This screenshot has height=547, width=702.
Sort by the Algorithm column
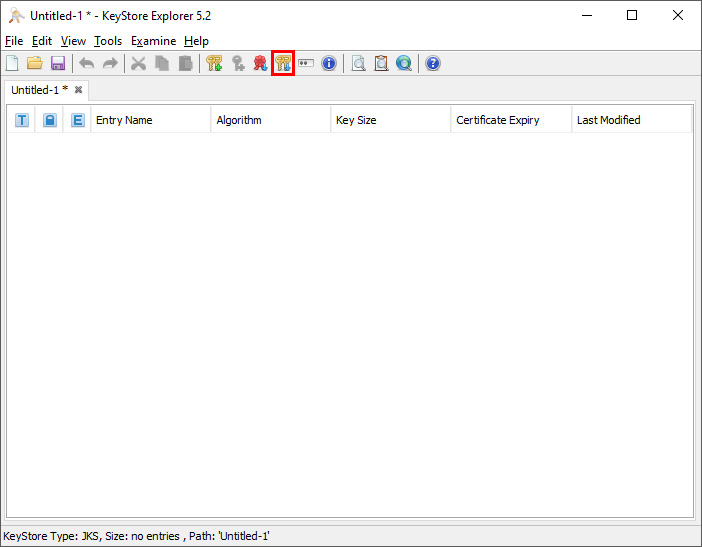(270, 120)
